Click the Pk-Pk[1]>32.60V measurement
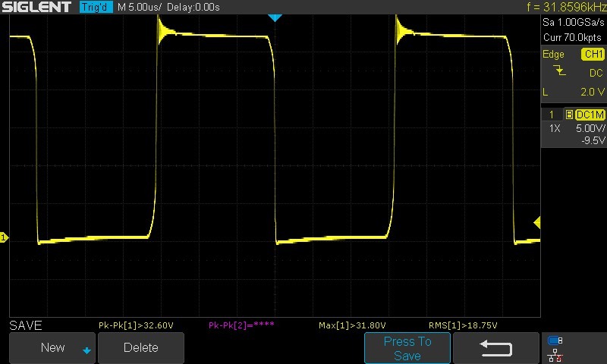The width and height of the screenshot is (607, 364). tap(136, 325)
